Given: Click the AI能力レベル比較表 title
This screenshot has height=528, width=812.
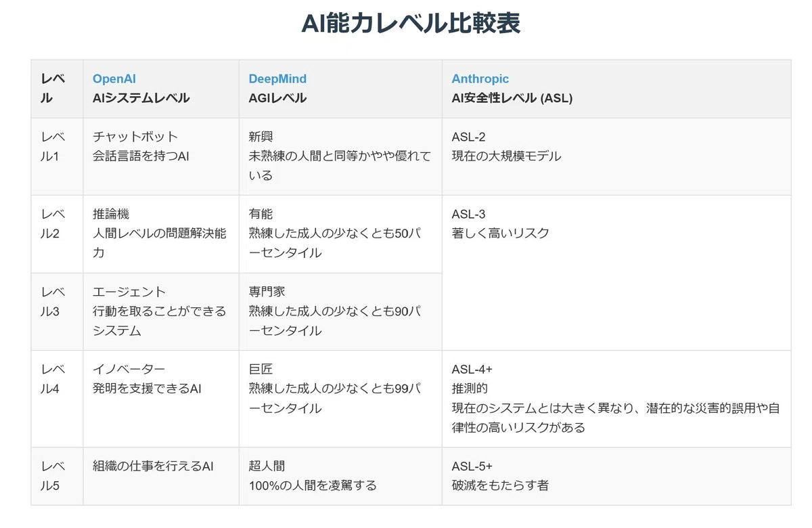Looking at the screenshot, I should 411,23.
